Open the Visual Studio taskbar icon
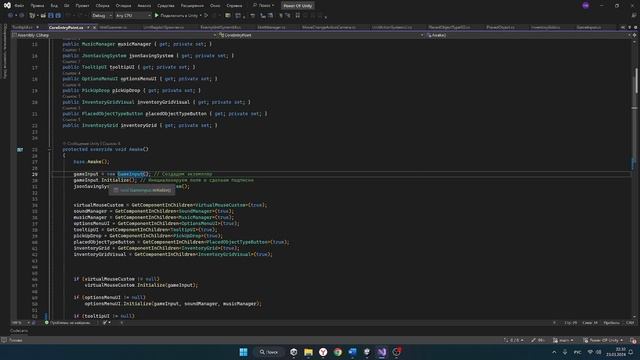Viewport: 640px width, 360px height. coord(382,352)
